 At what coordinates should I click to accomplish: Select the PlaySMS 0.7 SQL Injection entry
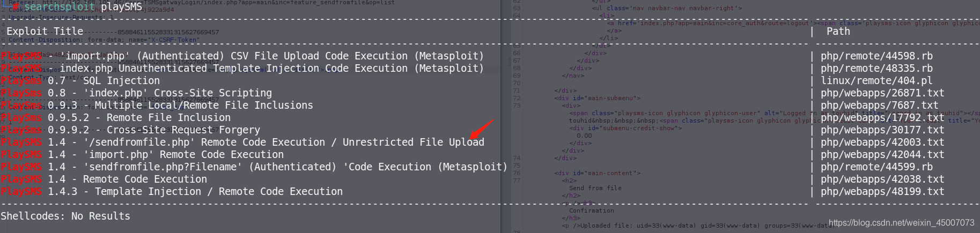[x=80, y=80]
